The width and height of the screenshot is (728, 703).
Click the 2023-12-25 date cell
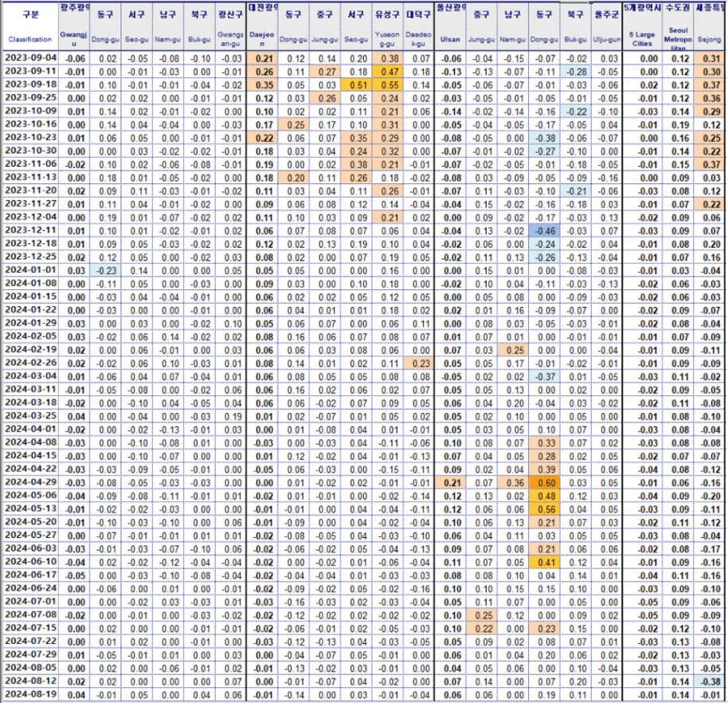coord(30,257)
